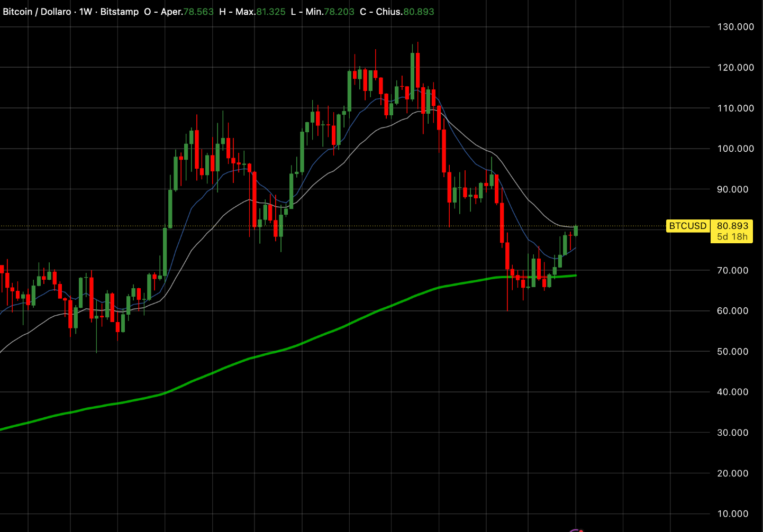Click the 30.000 price axis label
This screenshot has height=532, width=763.
pos(733,433)
